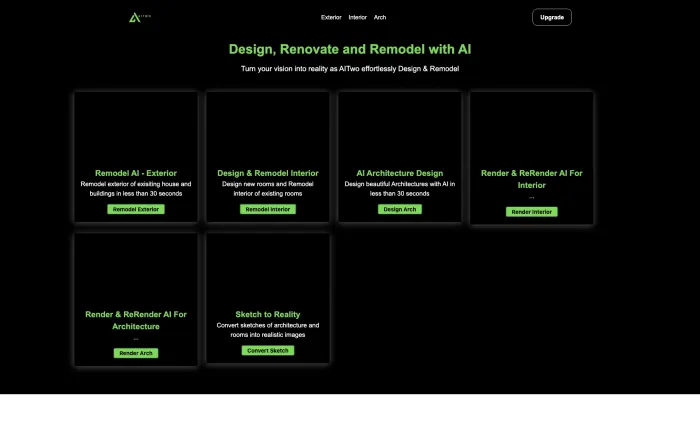Click the Convert Sketch button
The height and width of the screenshot is (438, 700).
(x=268, y=350)
